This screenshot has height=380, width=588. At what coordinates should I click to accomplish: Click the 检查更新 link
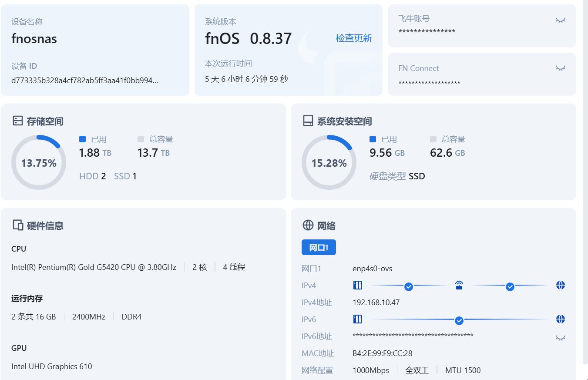pyautogui.click(x=354, y=38)
